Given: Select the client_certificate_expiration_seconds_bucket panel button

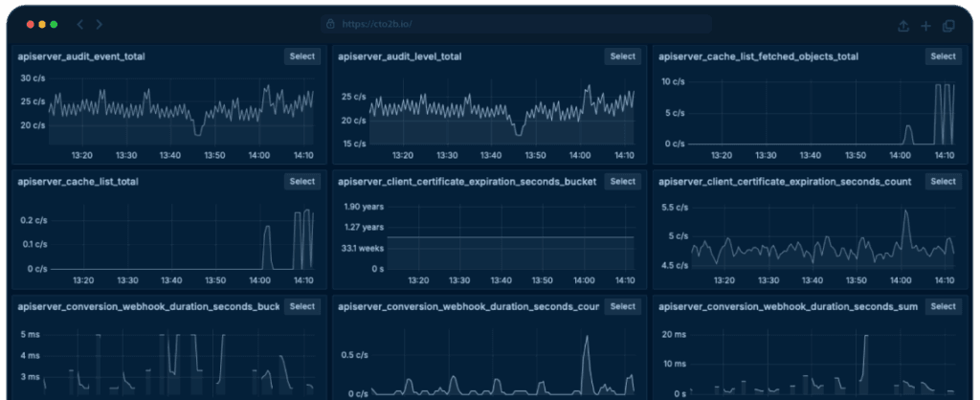Looking at the screenshot, I should point(622,182).
